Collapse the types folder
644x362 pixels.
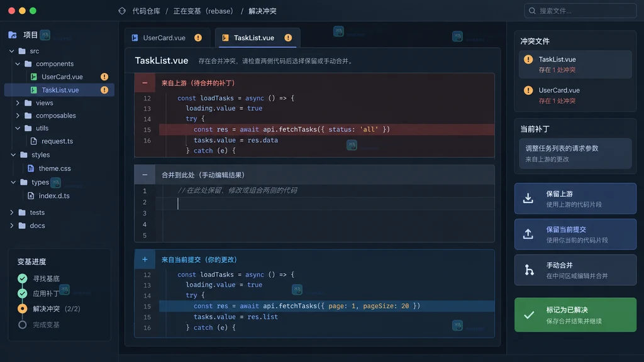coord(13,182)
